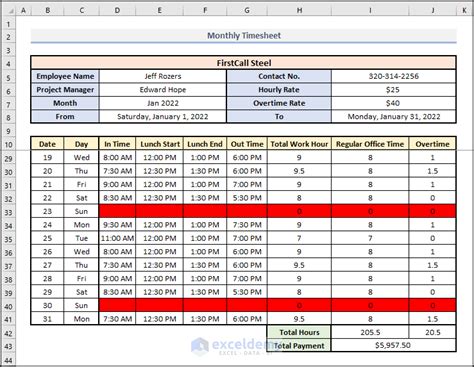Select the Tue day cell
474x367 pixels.
(x=81, y=238)
